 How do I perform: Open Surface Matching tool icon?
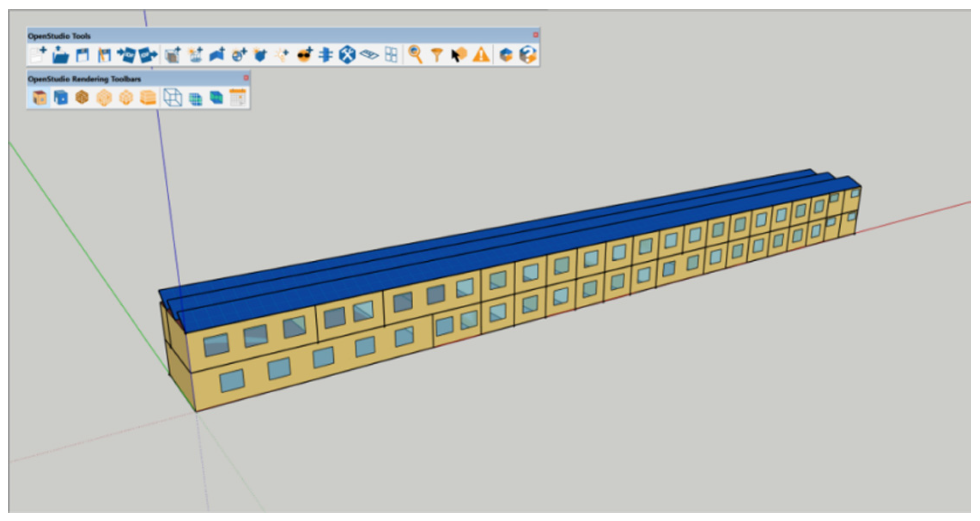pyautogui.click(x=325, y=55)
